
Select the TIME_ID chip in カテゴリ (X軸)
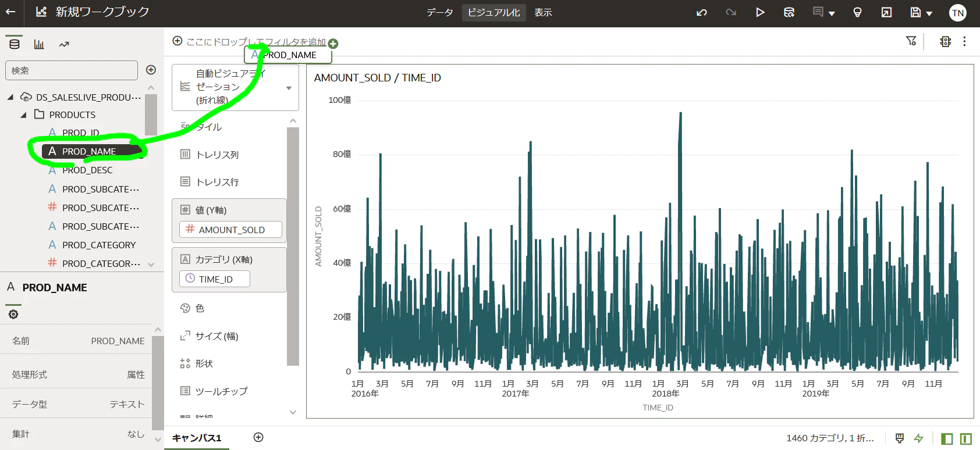pyautogui.click(x=215, y=279)
